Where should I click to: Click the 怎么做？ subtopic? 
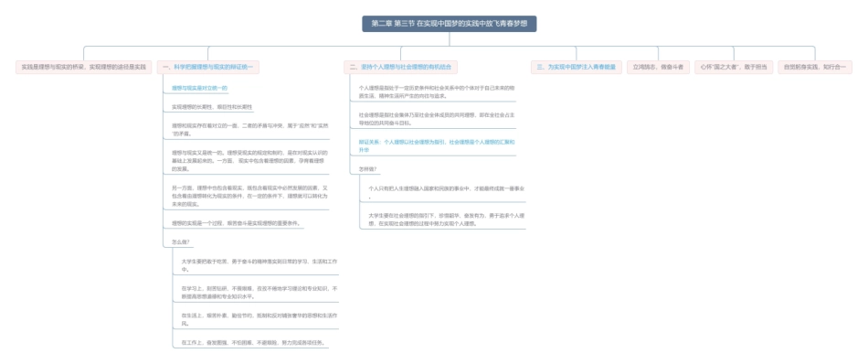click(181, 242)
